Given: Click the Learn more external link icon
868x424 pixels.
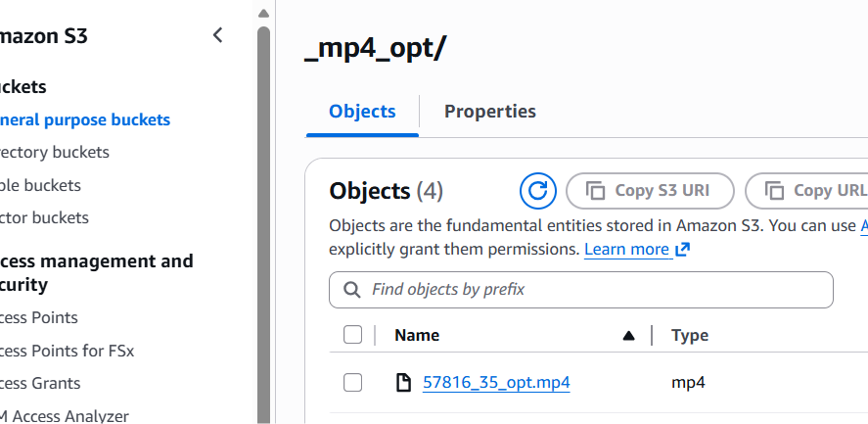Looking at the screenshot, I should click(683, 250).
